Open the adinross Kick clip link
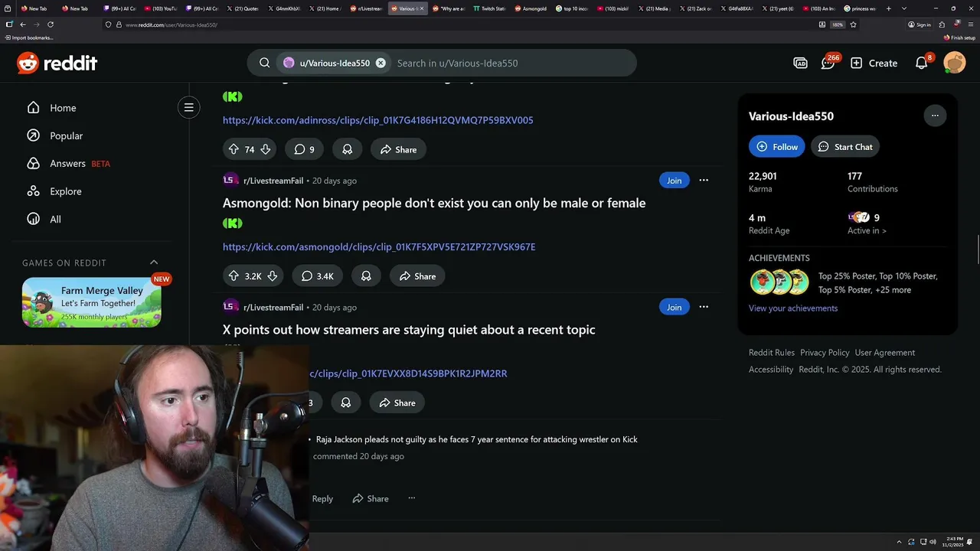Viewport: 980px width, 551px height. (x=378, y=120)
